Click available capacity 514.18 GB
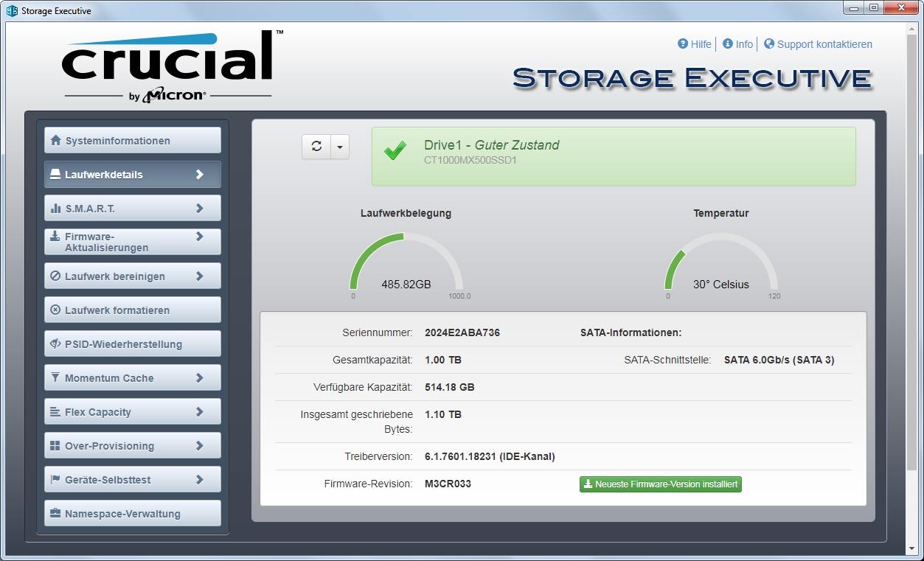The image size is (924, 561). coord(450,387)
